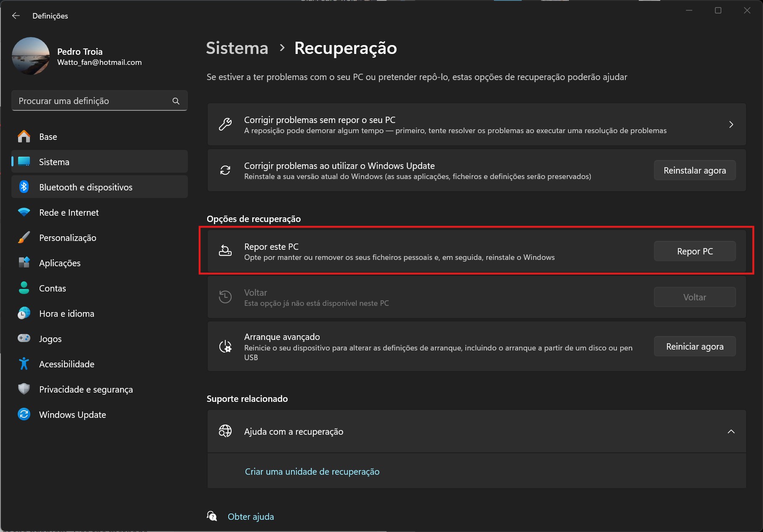Click the Obter ajuda link
The image size is (763, 532).
pos(251,517)
